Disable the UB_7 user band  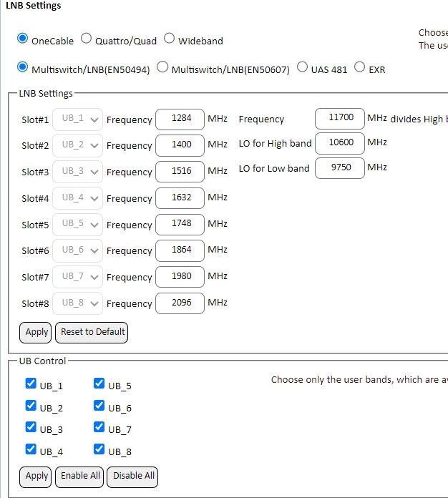[x=99, y=427]
